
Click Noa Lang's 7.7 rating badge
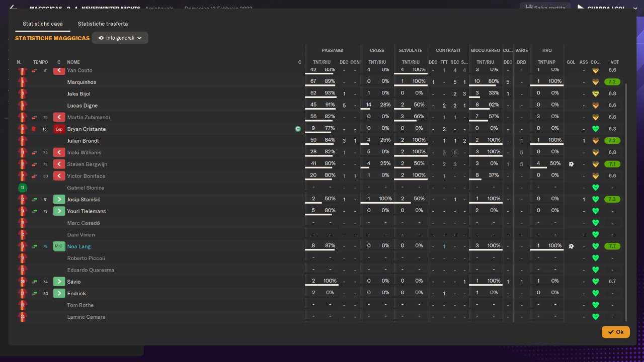coord(612,246)
